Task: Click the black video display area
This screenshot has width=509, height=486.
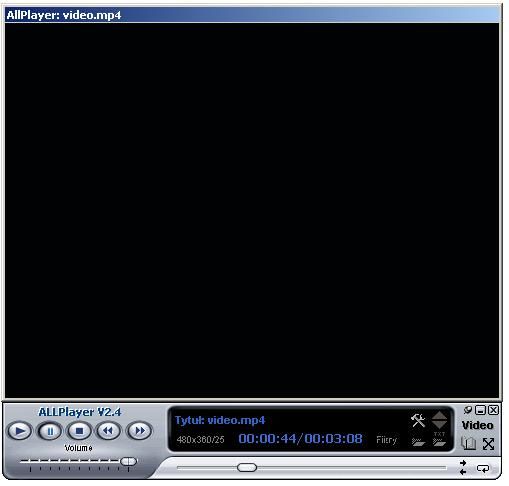Action: tap(252, 210)
